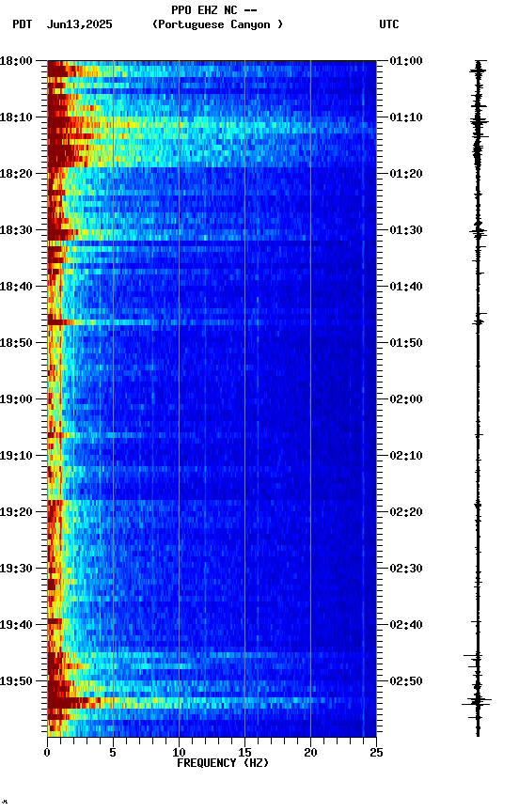
Task: Click the 5 Hz frequency axis label
Action: (113, 753)
